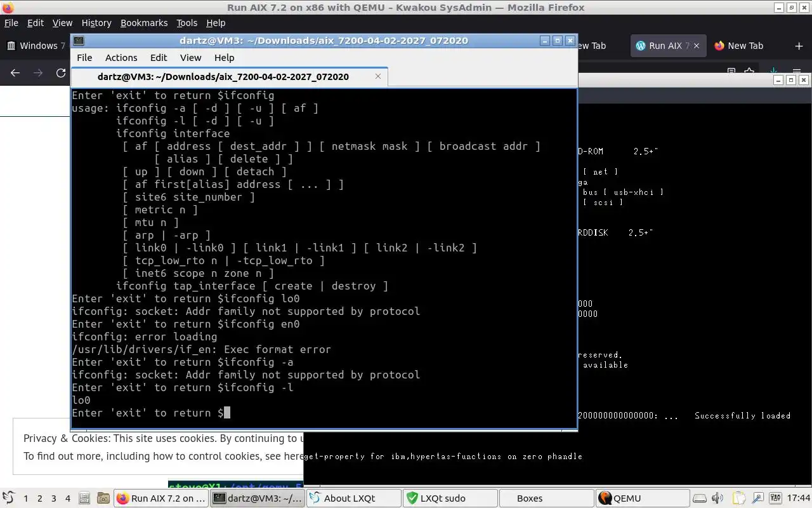Click the 17:44 clock
The width and height of the screenshot is (812, 508).
(799, 498)
